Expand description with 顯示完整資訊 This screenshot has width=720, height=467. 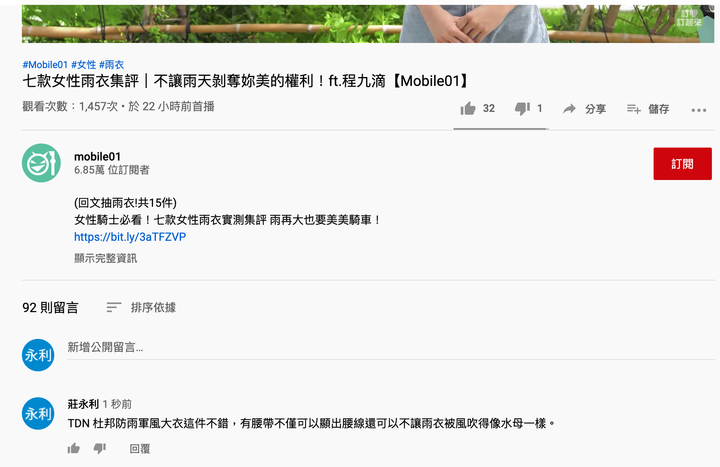click(x=106, y=258)
